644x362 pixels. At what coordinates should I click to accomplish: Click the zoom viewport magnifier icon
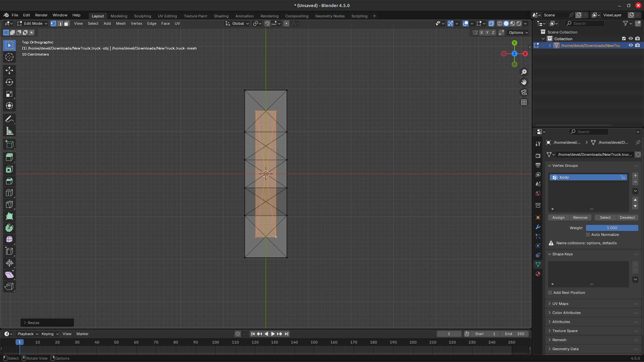pos(524,72)
